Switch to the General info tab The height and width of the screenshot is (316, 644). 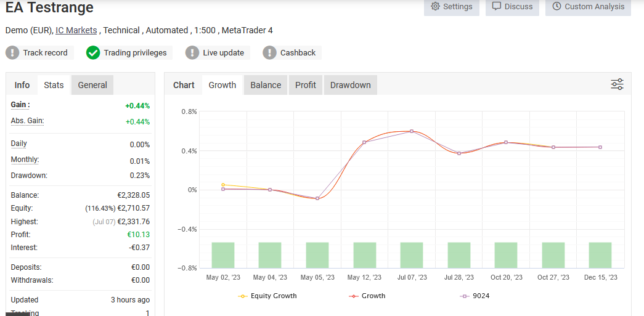[x=92, y=85]
